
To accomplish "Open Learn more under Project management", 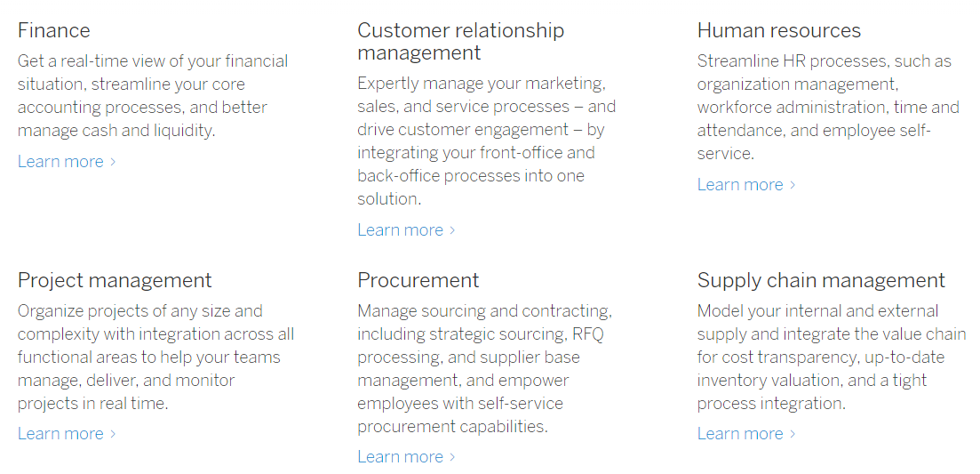I will (67, 433).
